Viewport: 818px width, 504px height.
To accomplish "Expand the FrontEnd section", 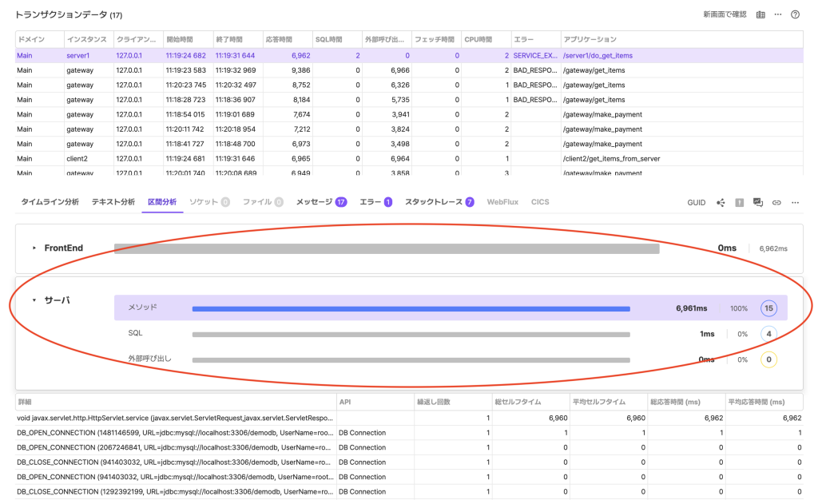I will pos(34,248).
